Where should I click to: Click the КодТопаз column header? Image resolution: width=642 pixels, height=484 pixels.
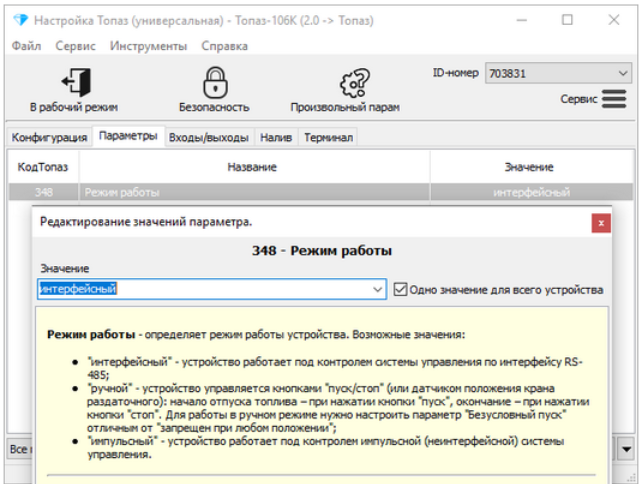pos(43,167)
